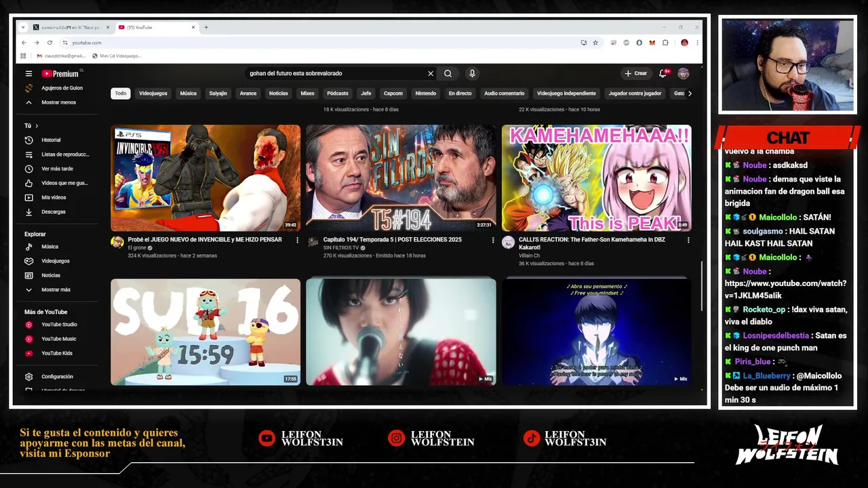This screenshot has width=868, height=488.
Task: Select the Saiyajin filter chip
Action: tap(218, 94)
